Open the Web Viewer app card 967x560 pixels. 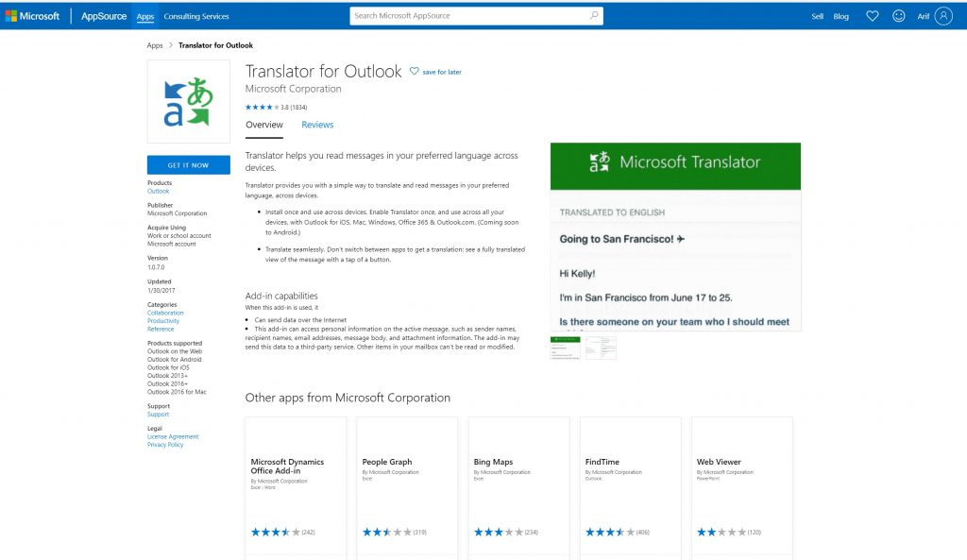(x=742, y=488)
